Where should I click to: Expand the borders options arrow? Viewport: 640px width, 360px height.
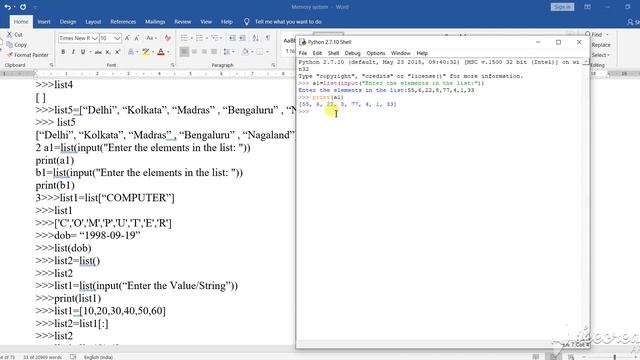(267, 52)
